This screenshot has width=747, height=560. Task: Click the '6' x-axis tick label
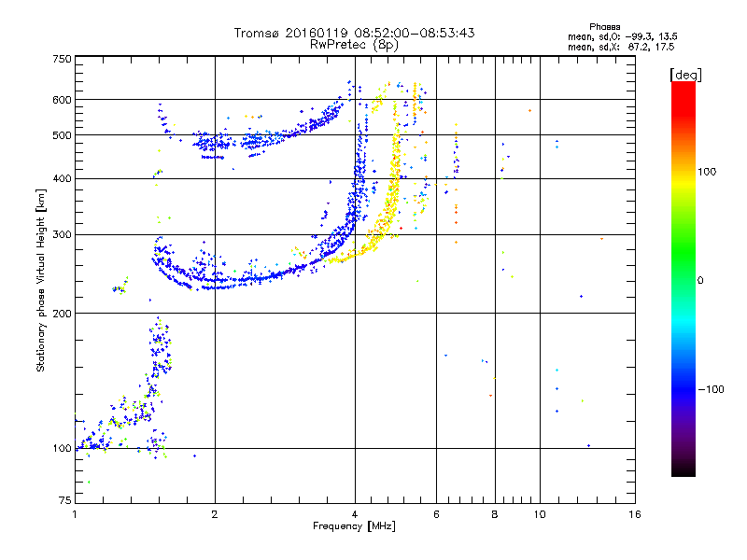(436, 514)
